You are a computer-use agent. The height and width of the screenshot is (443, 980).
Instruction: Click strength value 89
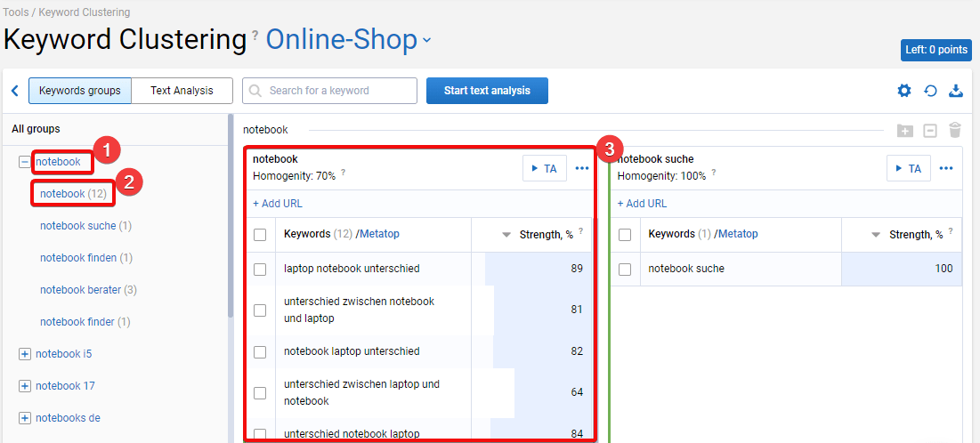click(x=576, y=269)
